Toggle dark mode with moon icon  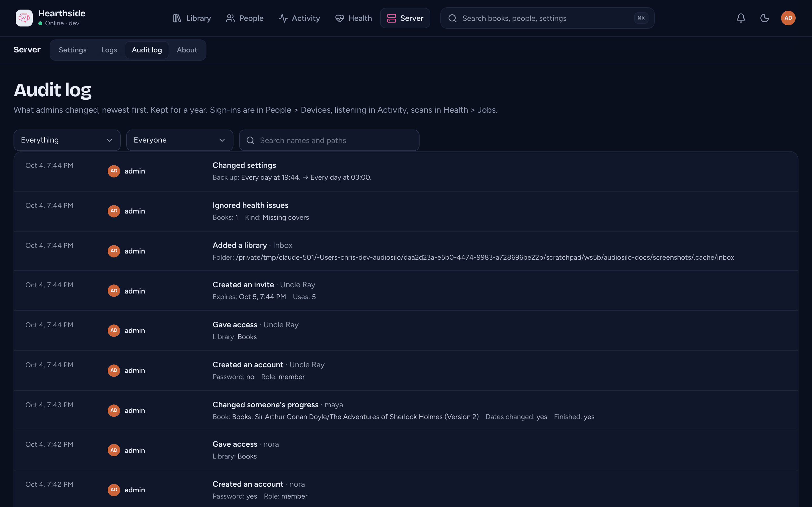pyautogui.click(x=764, y=18)
